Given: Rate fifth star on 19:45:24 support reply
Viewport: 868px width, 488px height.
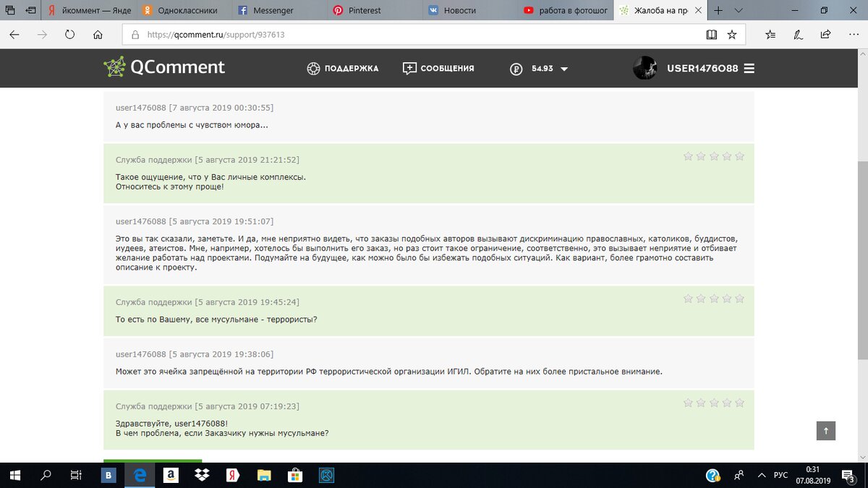Looking at the screenshot, I should tap(740, 299).
